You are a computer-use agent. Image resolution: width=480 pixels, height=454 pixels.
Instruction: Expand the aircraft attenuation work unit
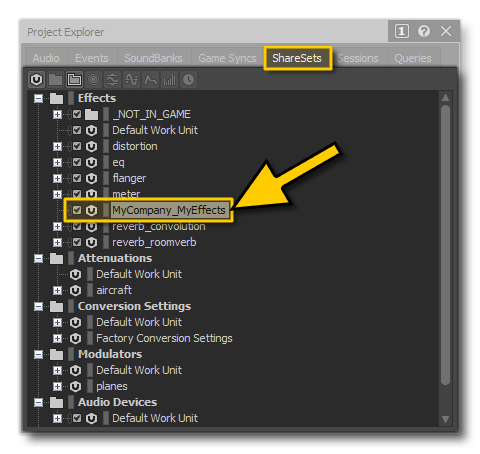(57, 290)
